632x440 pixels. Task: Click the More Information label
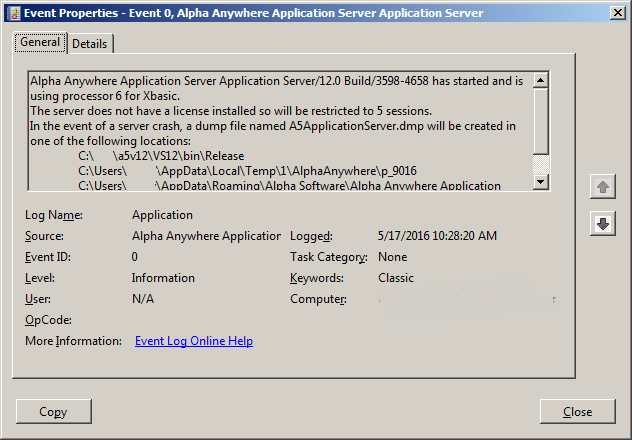click(x=73, y=341)
